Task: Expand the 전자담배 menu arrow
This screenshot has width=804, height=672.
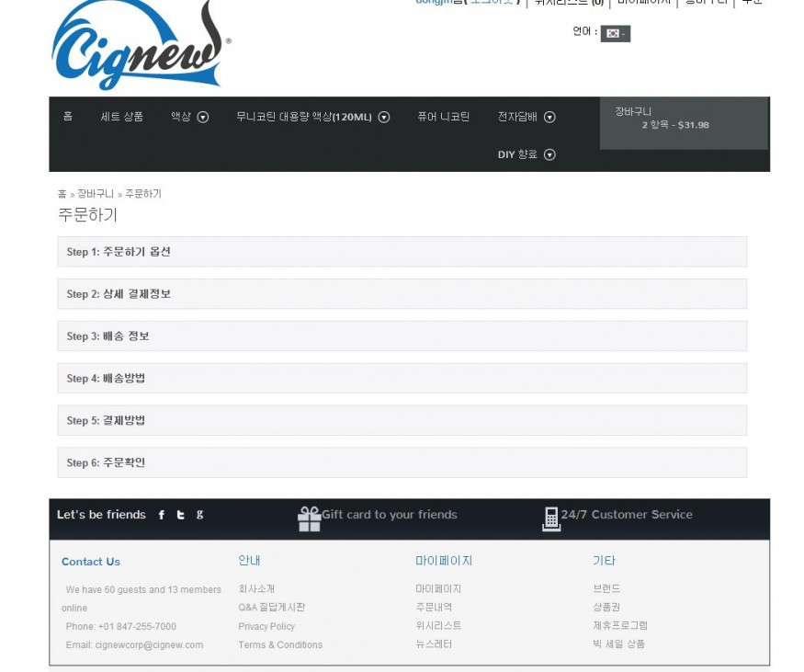Action: 549,117
